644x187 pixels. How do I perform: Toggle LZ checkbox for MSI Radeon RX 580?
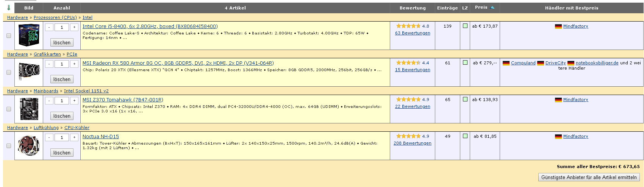(465, 62)
